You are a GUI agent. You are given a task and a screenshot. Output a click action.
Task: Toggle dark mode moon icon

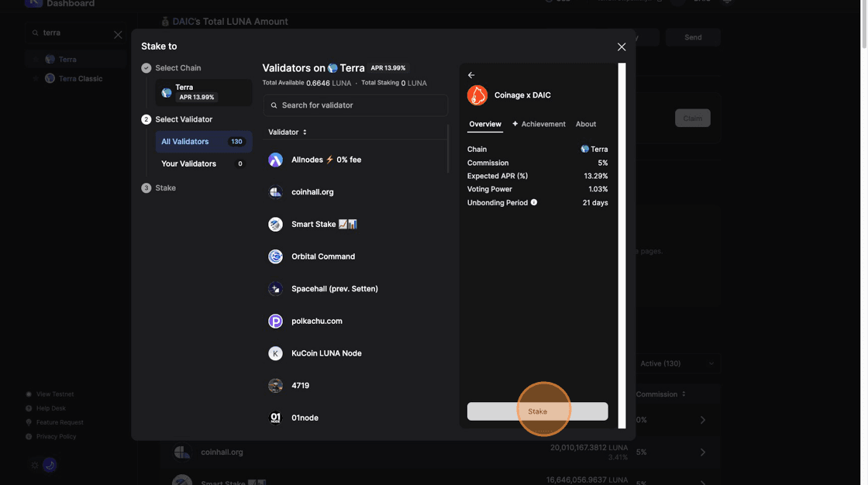(50, 465)
